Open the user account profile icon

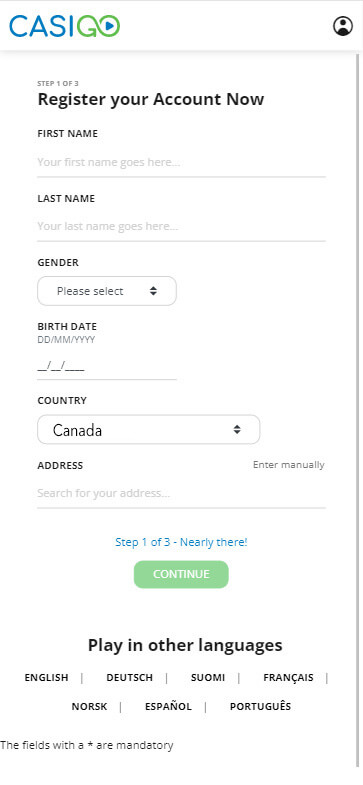pyautogui.click(x=343, y=26)
